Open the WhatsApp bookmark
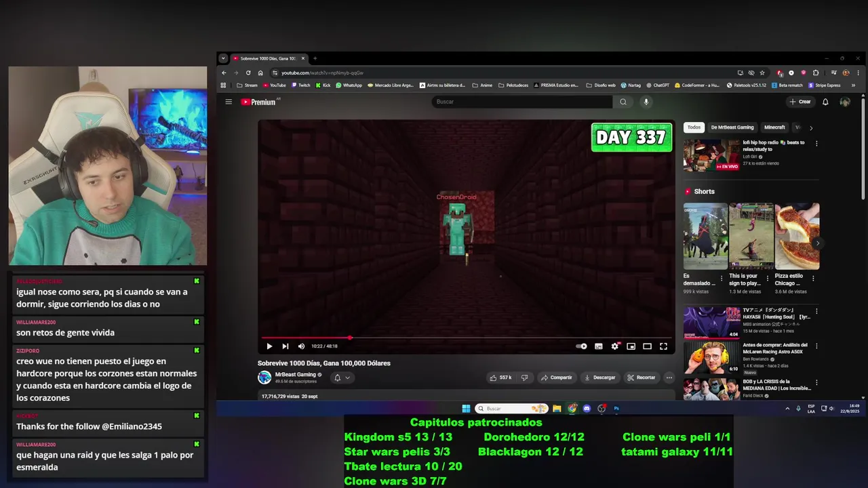This screenshot has height=488, width=868. (x=349, y=85)
